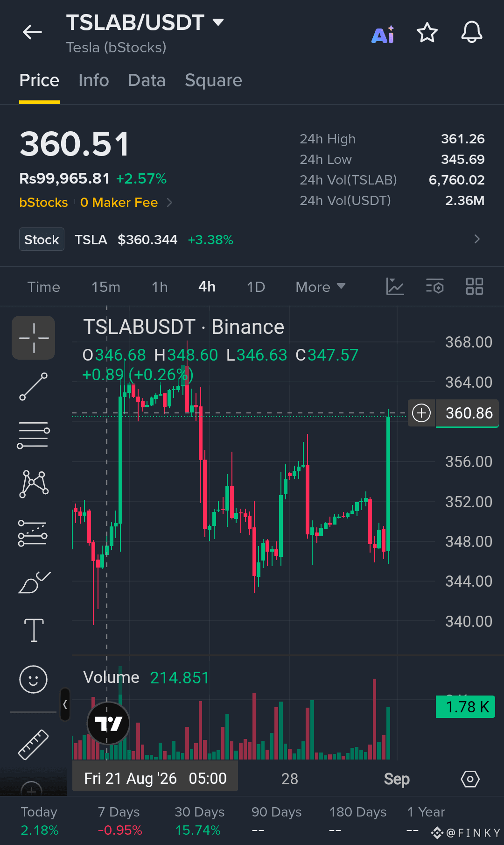Click the Tesla (bStocks) subtitle
Screen dimensions: 504x845
(116, 47)
